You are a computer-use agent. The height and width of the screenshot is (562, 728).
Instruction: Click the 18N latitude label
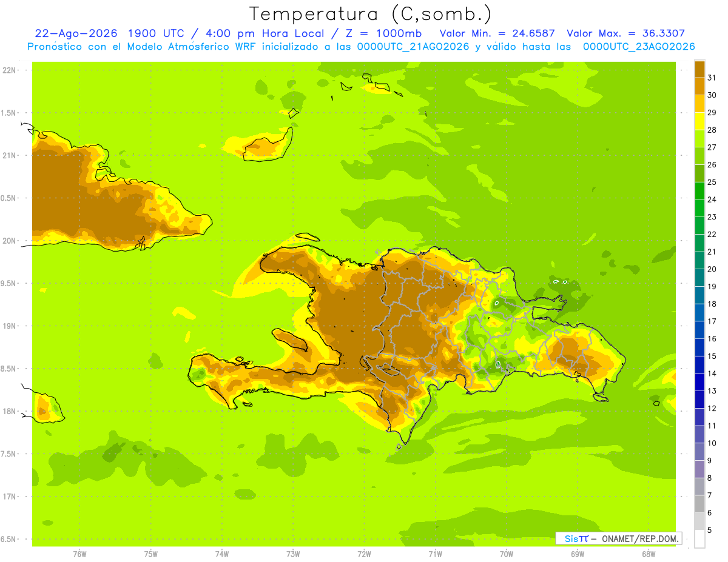[10, 411]
